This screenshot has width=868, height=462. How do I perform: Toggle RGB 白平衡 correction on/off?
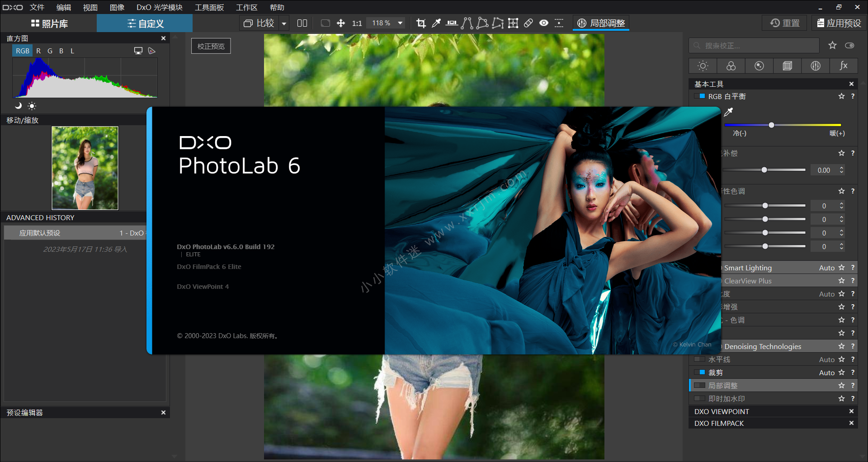click(699, 96)
